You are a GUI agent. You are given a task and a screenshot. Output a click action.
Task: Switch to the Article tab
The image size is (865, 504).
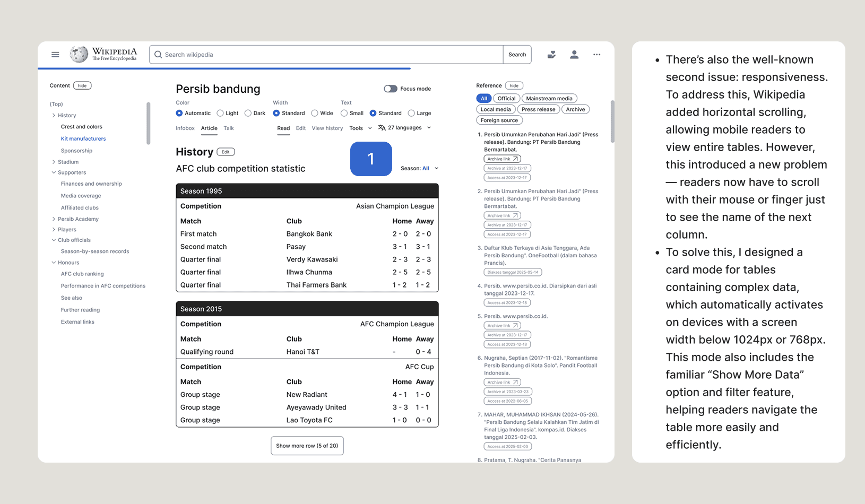pos(209,128)
